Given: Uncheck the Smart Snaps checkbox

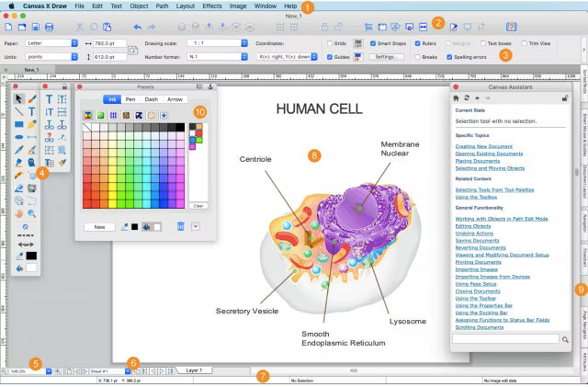Looking at the screenshot, I should click(372, 42).
